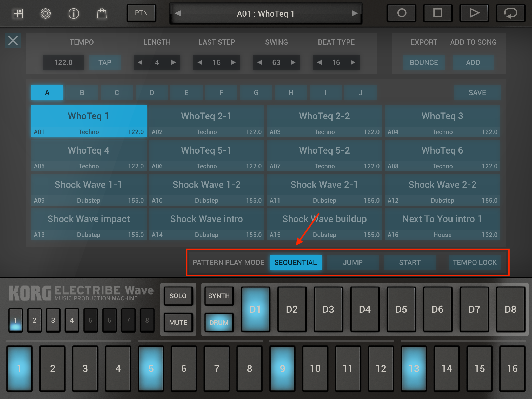Toggle TEMPO LOCK

point(475,262)
